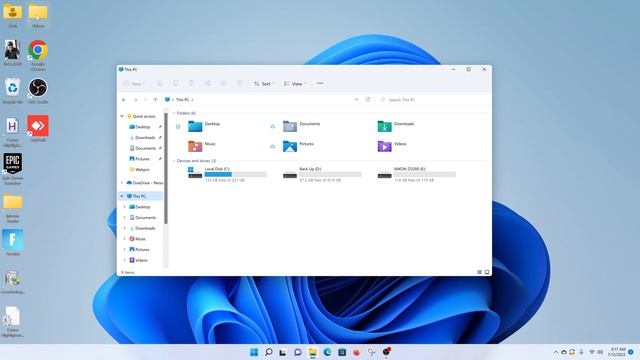640x360 pixels.
Task: Select the AnyDesk desktop icon
Action: click(x=38, y=128)
